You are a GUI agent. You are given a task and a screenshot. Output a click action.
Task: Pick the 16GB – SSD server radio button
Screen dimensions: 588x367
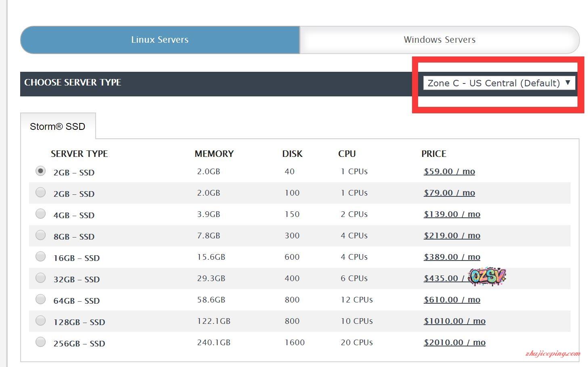point(40,256)
